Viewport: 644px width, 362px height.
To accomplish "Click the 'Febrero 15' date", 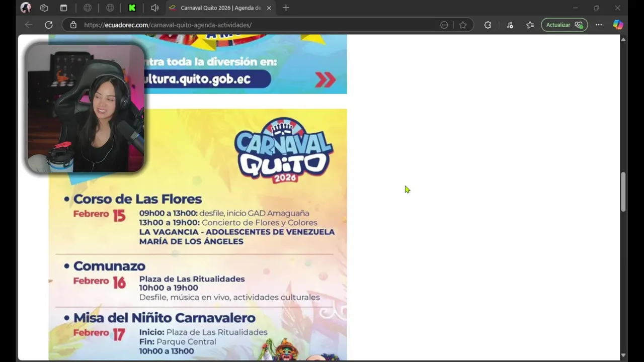I will click(x=99, y=215).
